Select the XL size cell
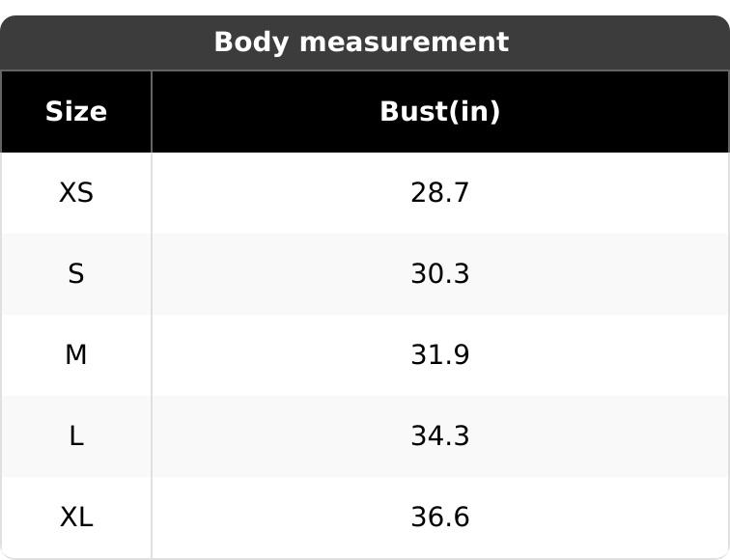Viewport: 730px width, 560px height. pyautogui.click(x=76, y=518)
